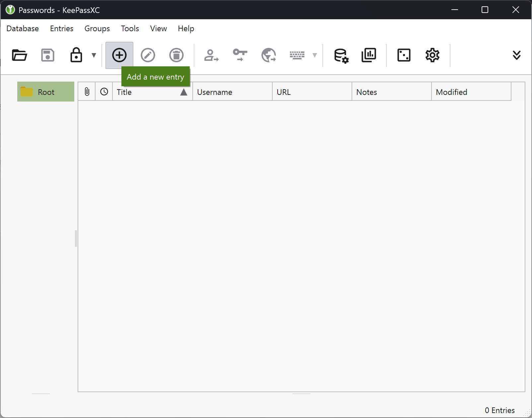Viewport: 532px width, 418px height.
Task: Expand the lock button dropdown arrow
Action: tap(94, 55)
